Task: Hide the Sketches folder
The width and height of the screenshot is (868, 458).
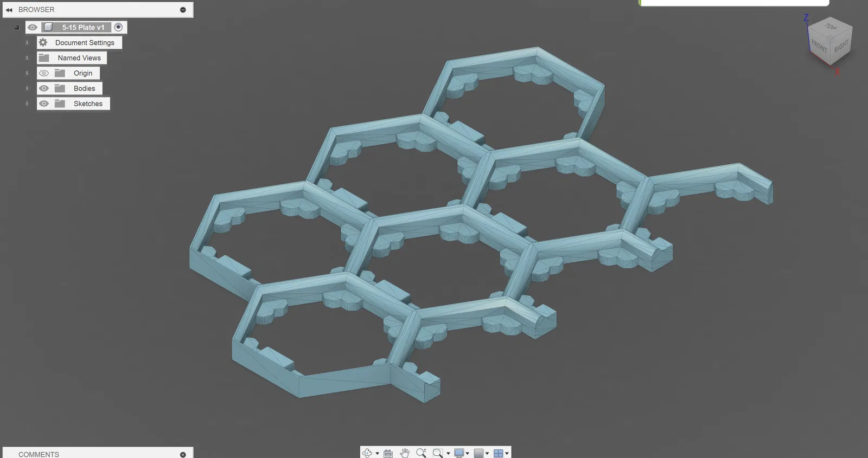Action: click(x=44, y=104)
